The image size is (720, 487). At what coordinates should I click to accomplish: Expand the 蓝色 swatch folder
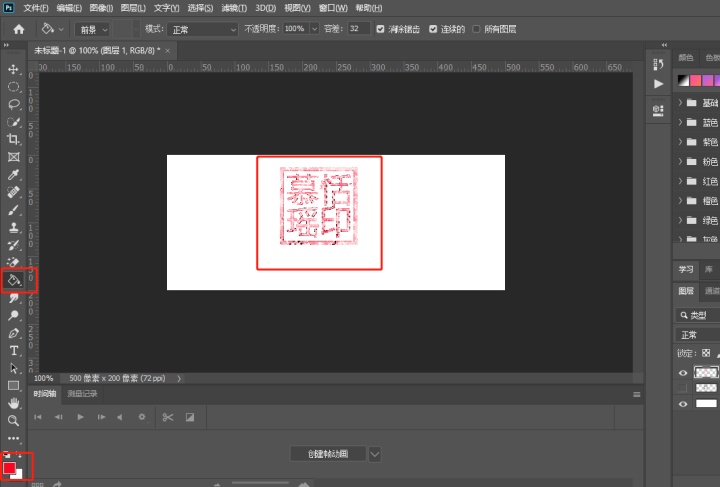point(681,123)
